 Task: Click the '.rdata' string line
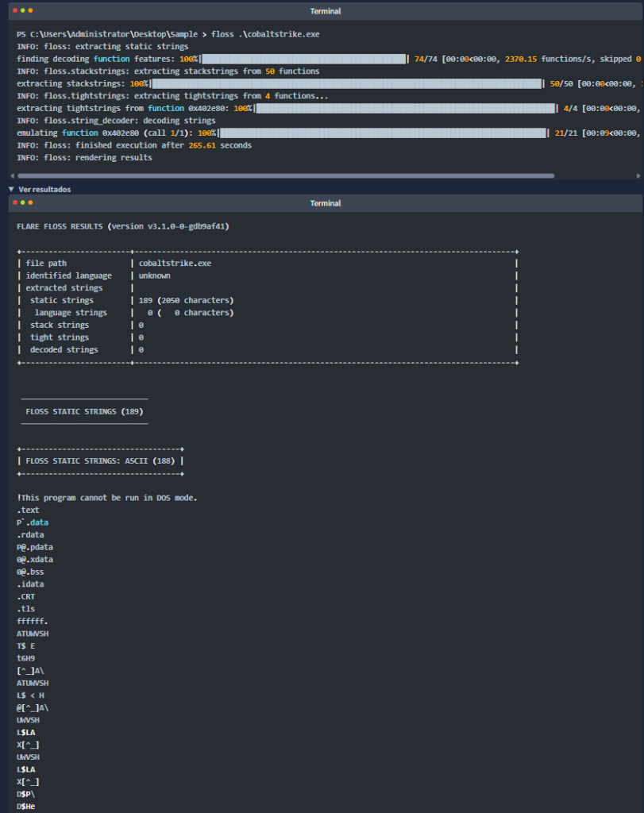pos(31,535)
